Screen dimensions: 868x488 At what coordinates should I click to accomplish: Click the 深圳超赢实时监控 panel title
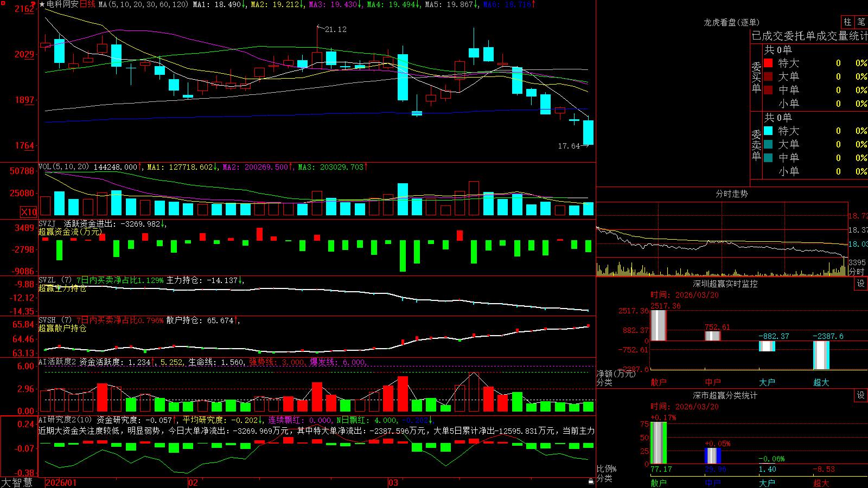coord(725,284)
